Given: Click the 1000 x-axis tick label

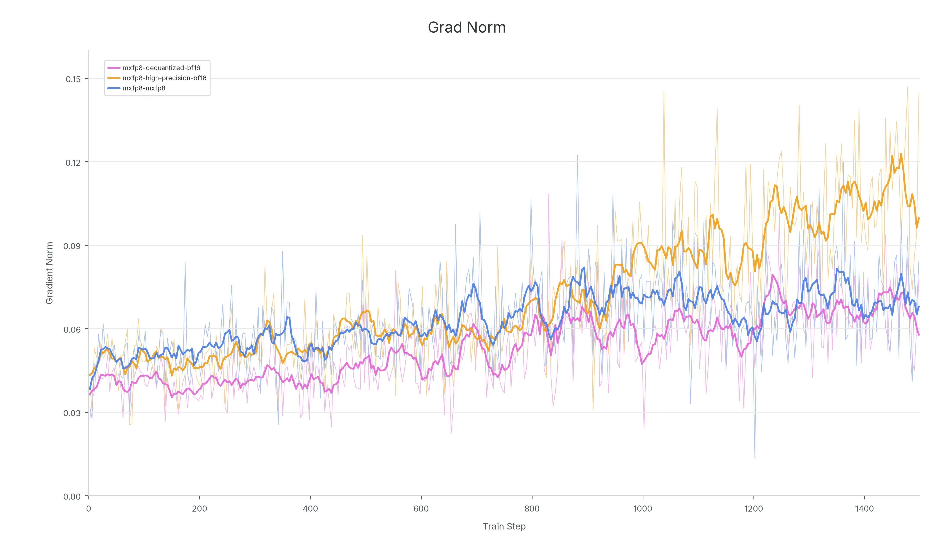Looking at the screenshot, I should click(643, 509).
